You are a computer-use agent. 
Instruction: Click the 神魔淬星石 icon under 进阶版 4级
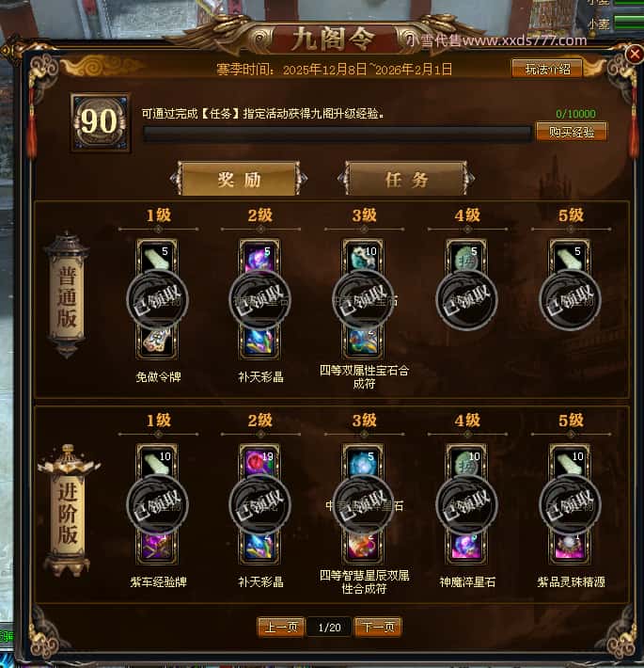pyautogui.click(x=466, y=547)
